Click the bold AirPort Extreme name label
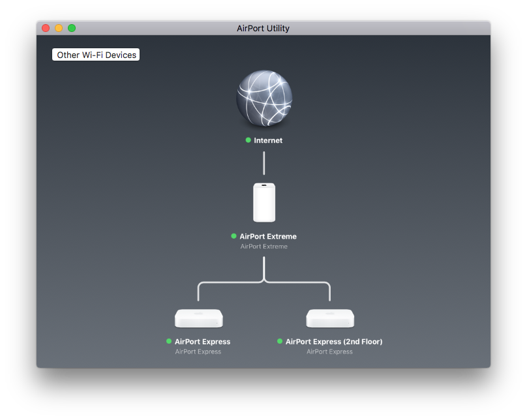Viewport: 527px width, 420px height. [268, 237]
